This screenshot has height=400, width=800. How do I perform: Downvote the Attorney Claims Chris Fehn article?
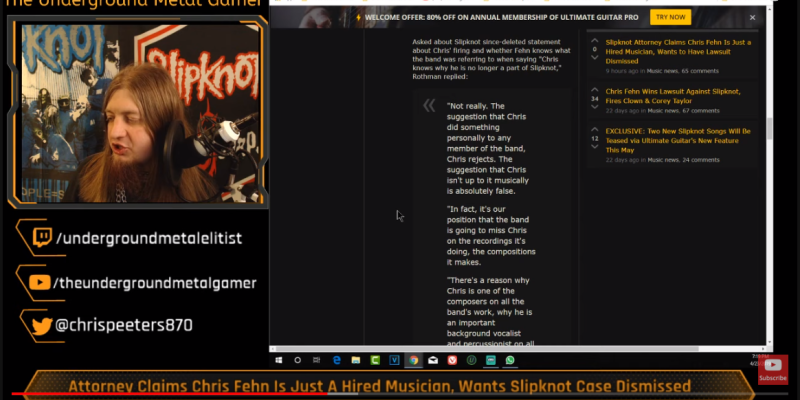(x=594, y=58)
